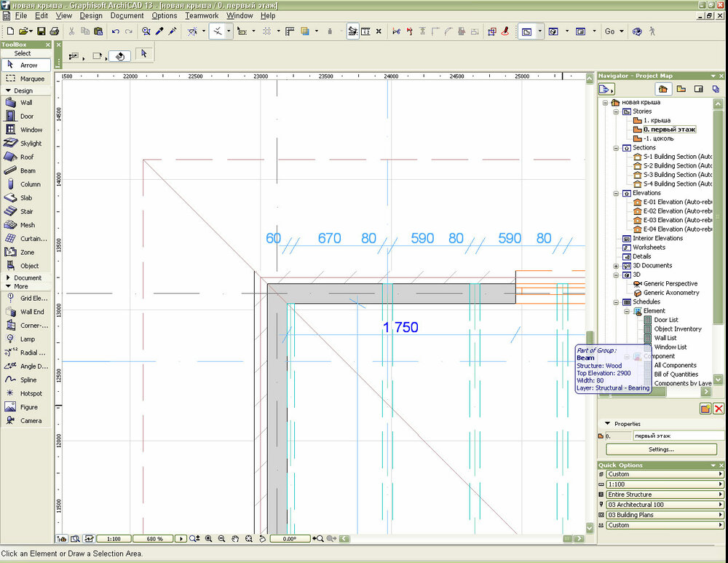Open the Entire Structure dropdown
728x563 pixels.
coord(661,495)
